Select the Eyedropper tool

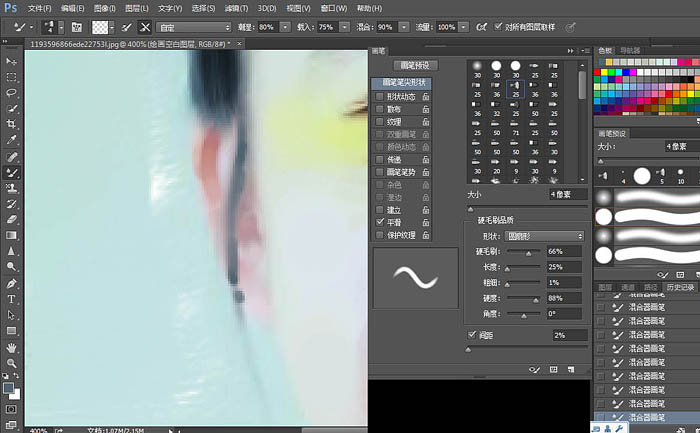coord(11,140)
